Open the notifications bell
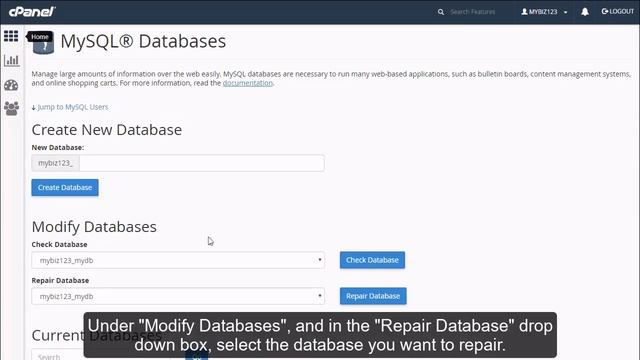 [585, 12]
